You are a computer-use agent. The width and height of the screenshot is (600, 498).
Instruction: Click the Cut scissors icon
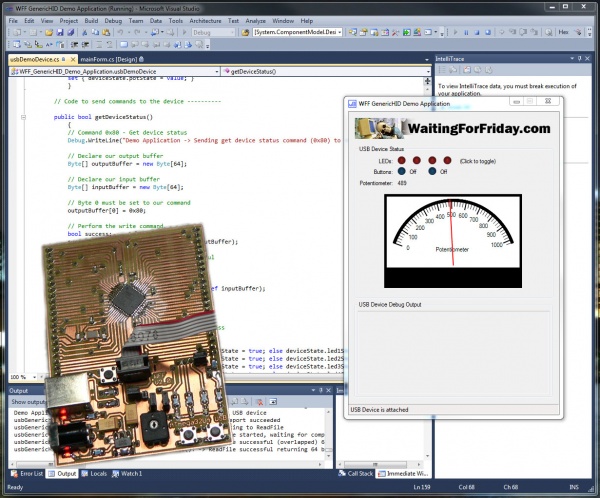pyautogui.click(x=85, y=33)
